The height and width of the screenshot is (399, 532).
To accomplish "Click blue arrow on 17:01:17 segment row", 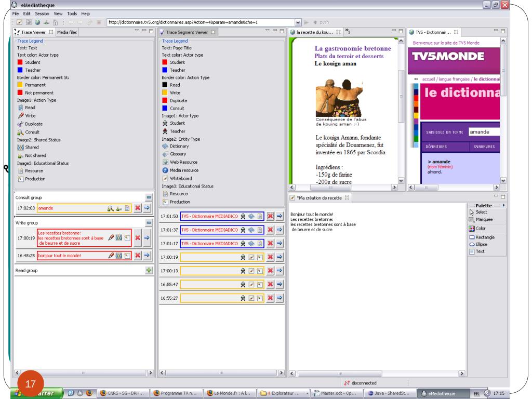I will 280,243.
